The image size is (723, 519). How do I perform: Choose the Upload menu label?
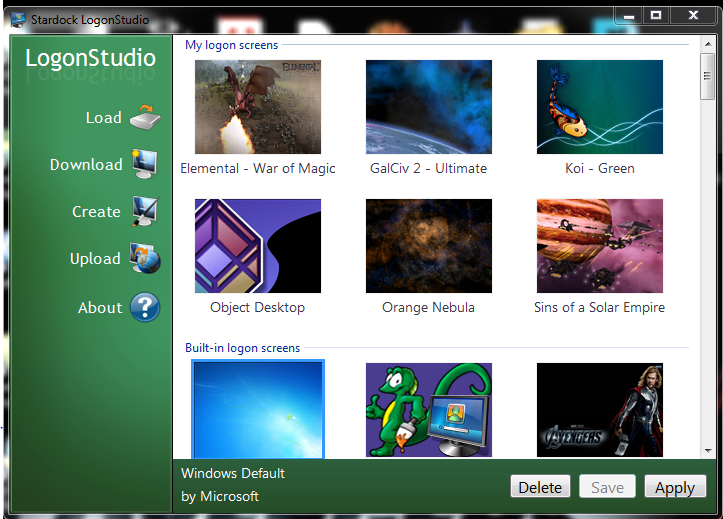95,259
